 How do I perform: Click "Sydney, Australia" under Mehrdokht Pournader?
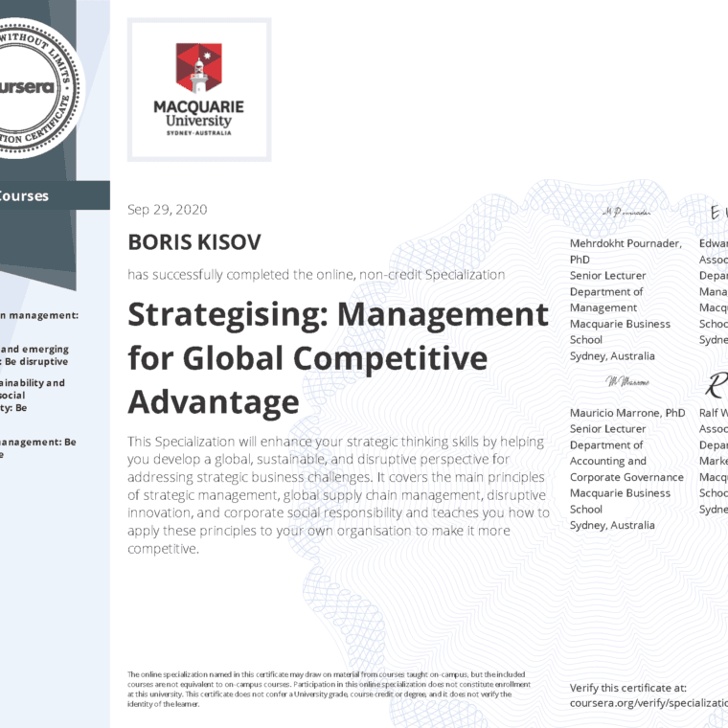pyautogui.click(x=612, y=356)
